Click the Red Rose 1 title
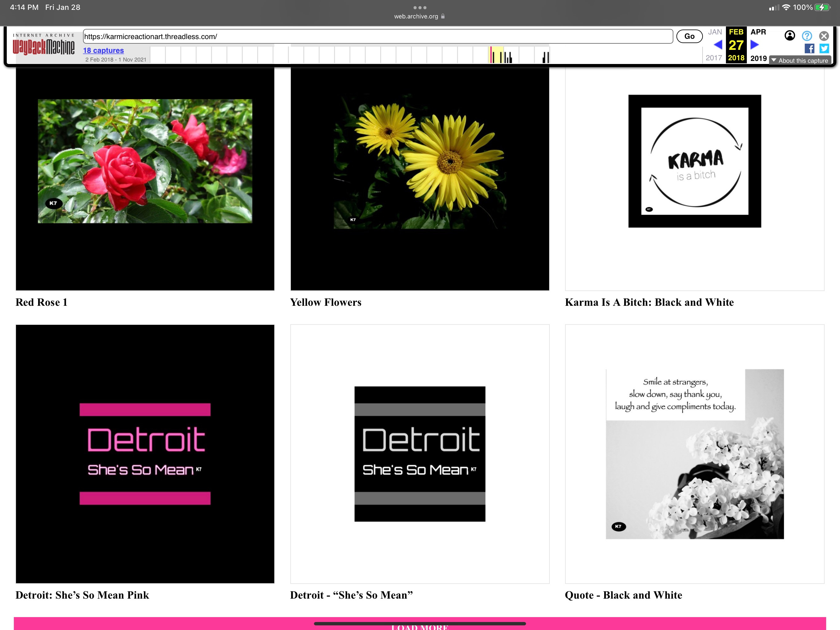This screenshot has height=630, width=840. click(x=42, y=302)
